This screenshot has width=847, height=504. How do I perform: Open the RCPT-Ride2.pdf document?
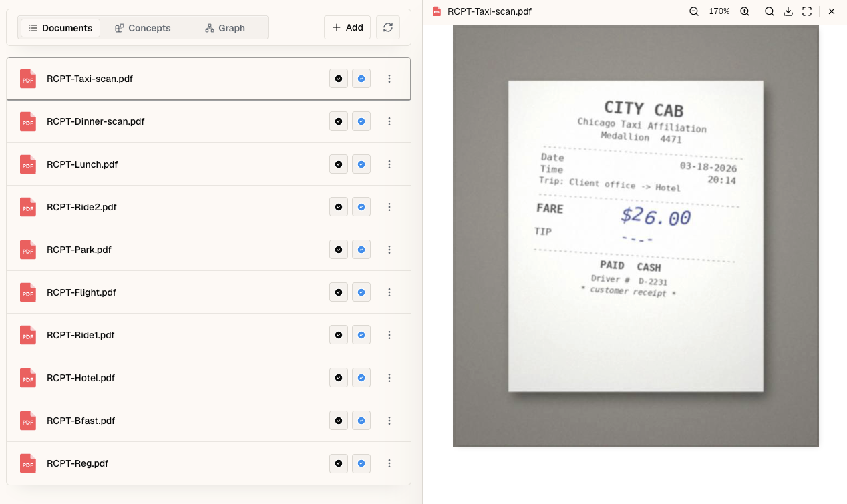pyautogui.click(x=208, y=207)
